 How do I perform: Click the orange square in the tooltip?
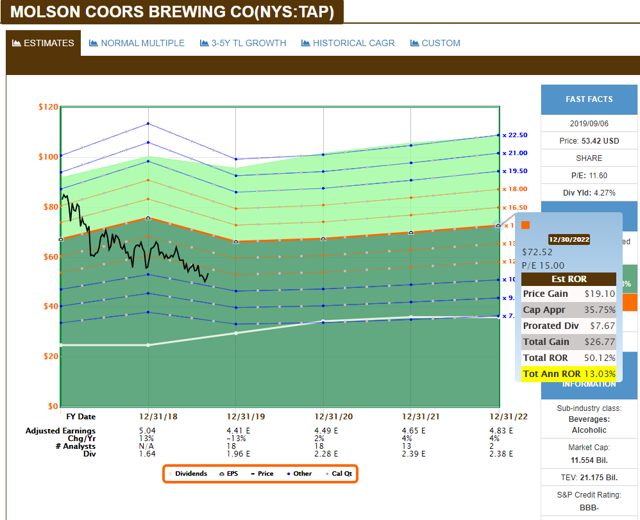526,225
